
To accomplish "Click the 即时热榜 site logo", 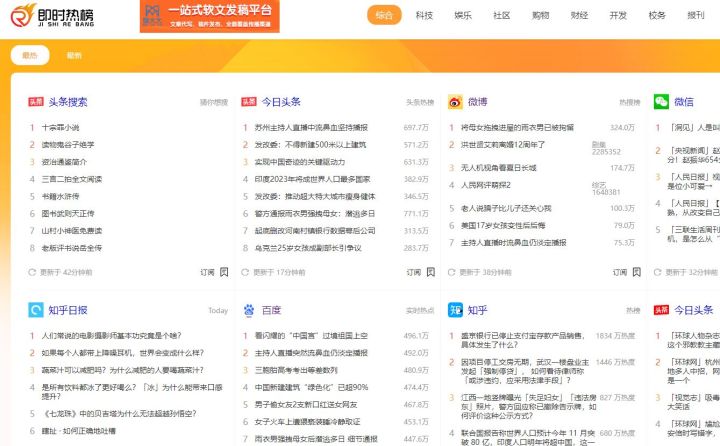I will click(x=52, y=16).
